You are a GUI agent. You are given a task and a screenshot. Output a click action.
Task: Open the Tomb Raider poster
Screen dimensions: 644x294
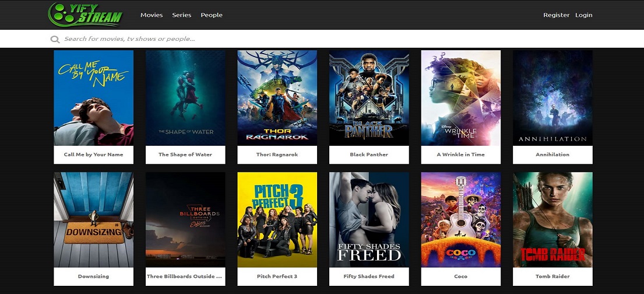pos(553,219)
